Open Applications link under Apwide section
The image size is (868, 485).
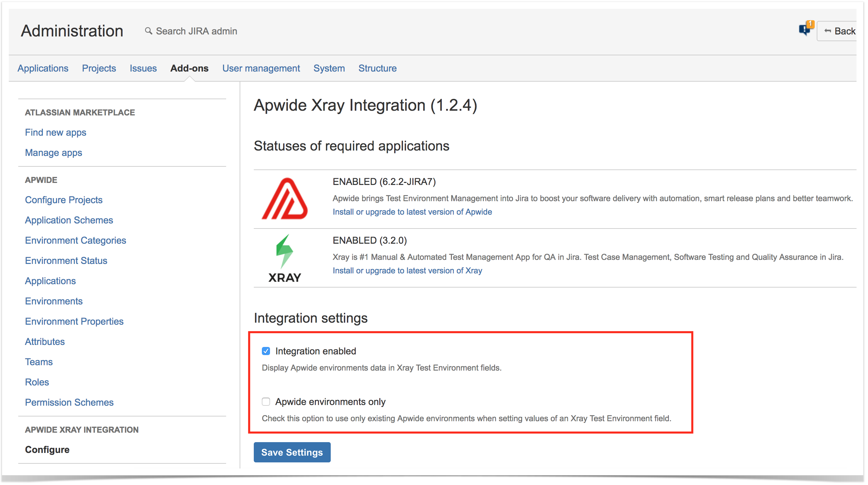50,281
